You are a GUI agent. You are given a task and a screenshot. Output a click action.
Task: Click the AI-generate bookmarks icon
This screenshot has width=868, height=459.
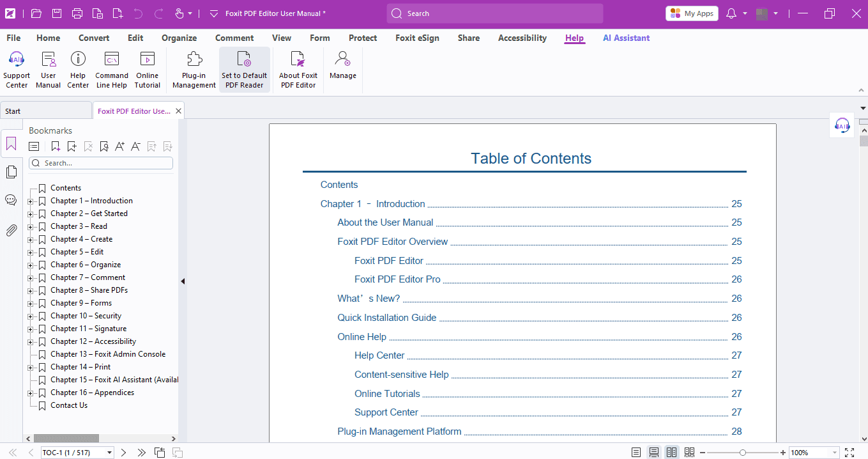pyautogui.click(x=56, y=146)
